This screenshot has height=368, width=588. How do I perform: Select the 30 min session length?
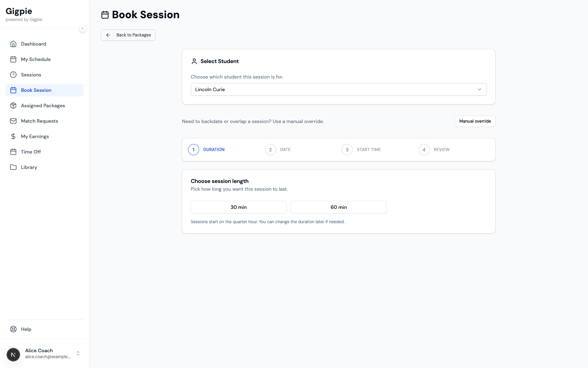click(x=238, y=207)
